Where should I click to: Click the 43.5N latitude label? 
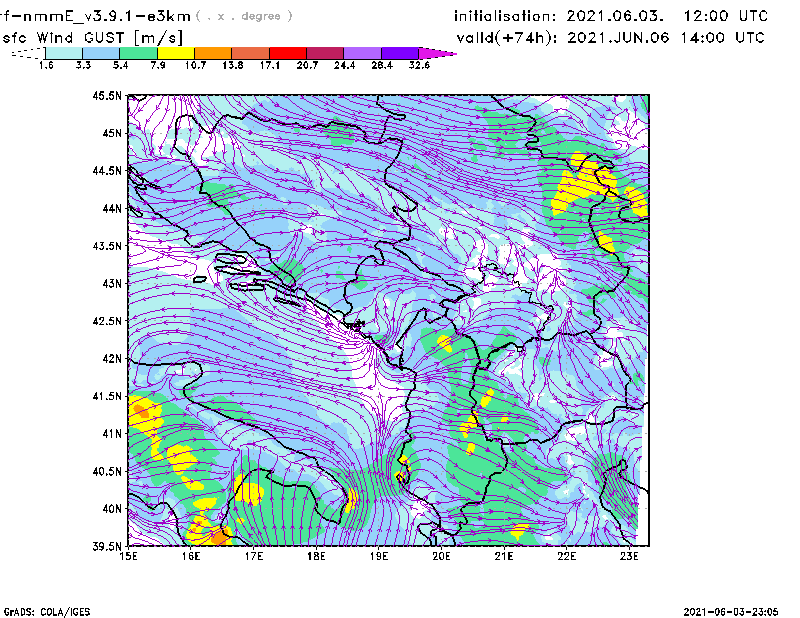pos(107,246)
